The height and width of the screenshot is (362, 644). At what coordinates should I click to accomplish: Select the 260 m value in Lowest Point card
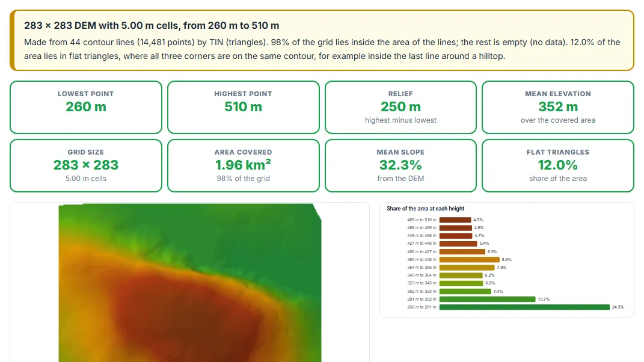(86, 107)
